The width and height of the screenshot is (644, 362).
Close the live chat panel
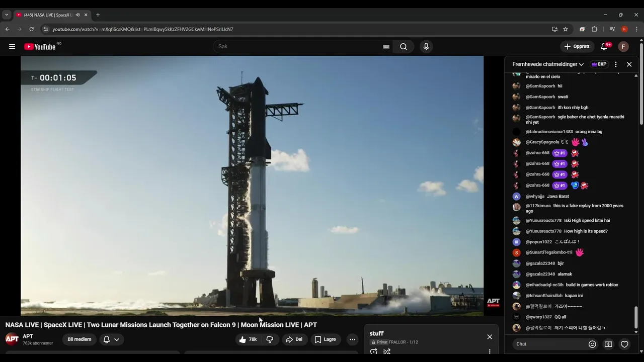click(629, 64)
